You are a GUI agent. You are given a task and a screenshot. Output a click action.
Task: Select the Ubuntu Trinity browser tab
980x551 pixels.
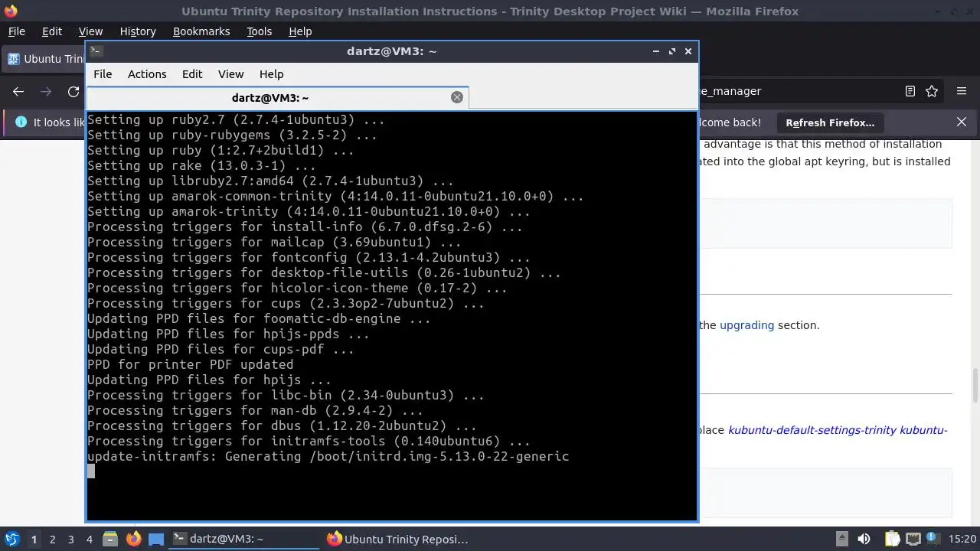[44, 59]
